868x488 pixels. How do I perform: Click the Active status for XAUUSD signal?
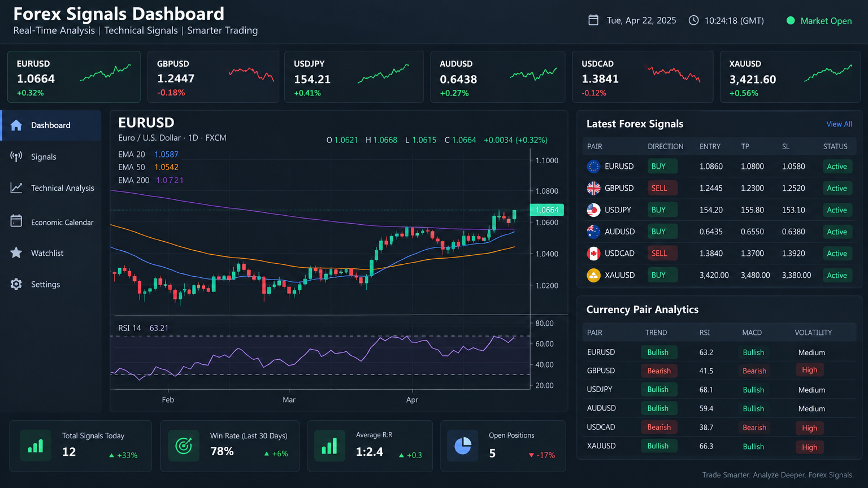pos(837,276)
